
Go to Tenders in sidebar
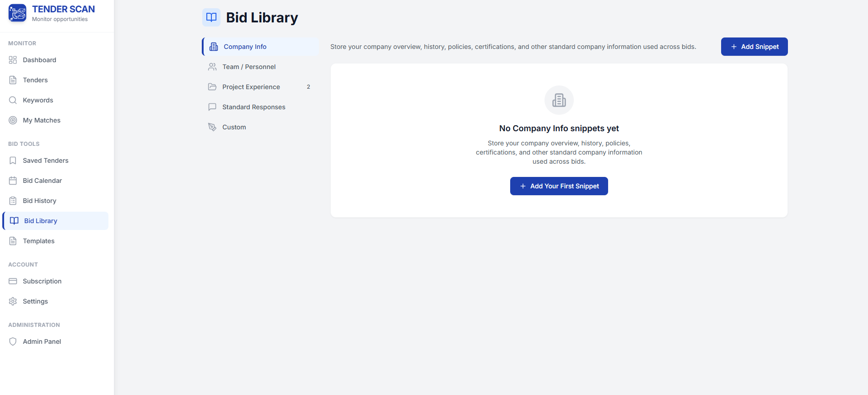coord(55,80)
